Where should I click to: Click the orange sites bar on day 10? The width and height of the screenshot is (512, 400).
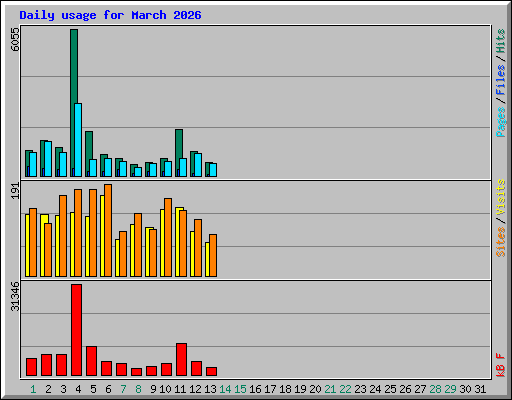click(x=168, y=237)
